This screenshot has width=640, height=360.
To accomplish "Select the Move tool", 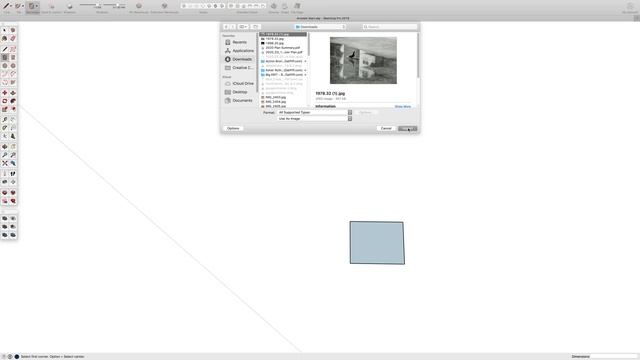I will (4, 93).
